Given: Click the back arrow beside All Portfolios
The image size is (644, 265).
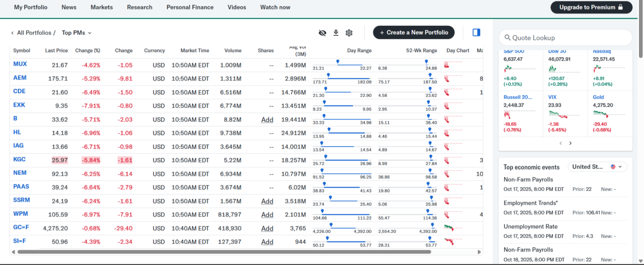Looking at the screenshot, I should pyautogui.click(x=12, y=33).
